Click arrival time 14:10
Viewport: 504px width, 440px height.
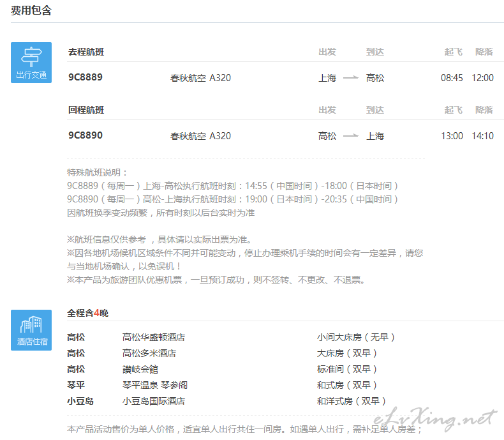coord(482,136)
